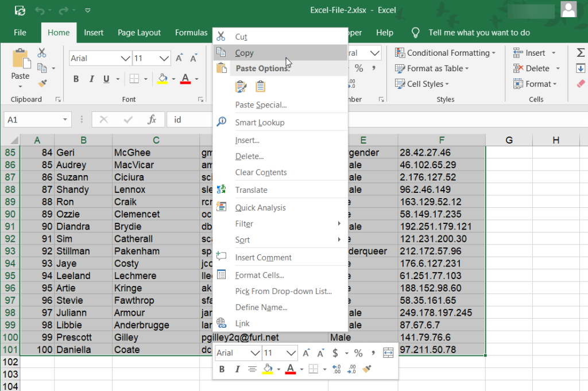
Task: Increase font size in ribbon
Action: click(x=179, y=58)
